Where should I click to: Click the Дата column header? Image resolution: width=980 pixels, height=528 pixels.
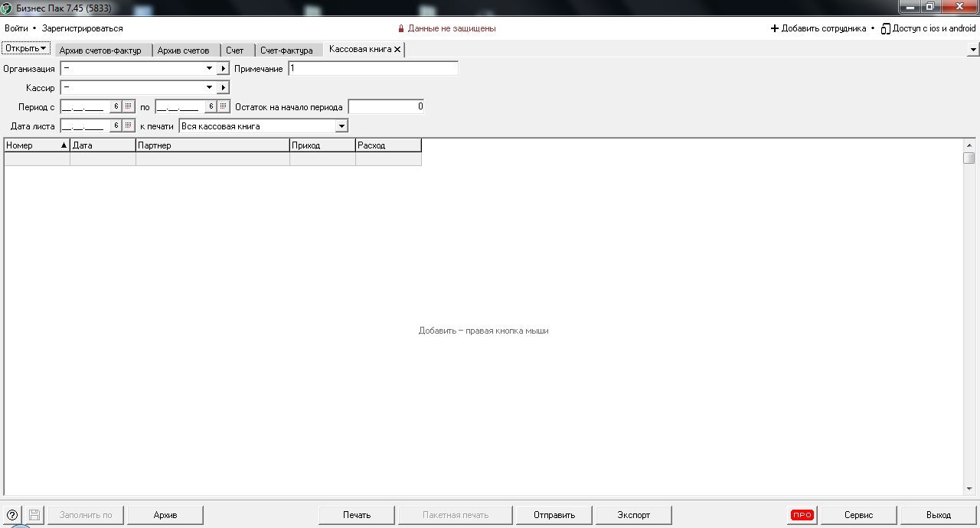pos(103,145)
